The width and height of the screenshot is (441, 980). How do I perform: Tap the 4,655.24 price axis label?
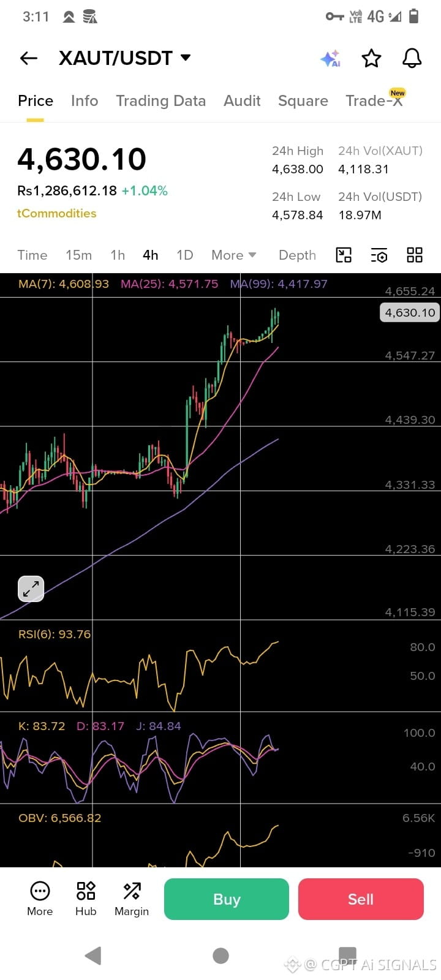tap(410, 291)
